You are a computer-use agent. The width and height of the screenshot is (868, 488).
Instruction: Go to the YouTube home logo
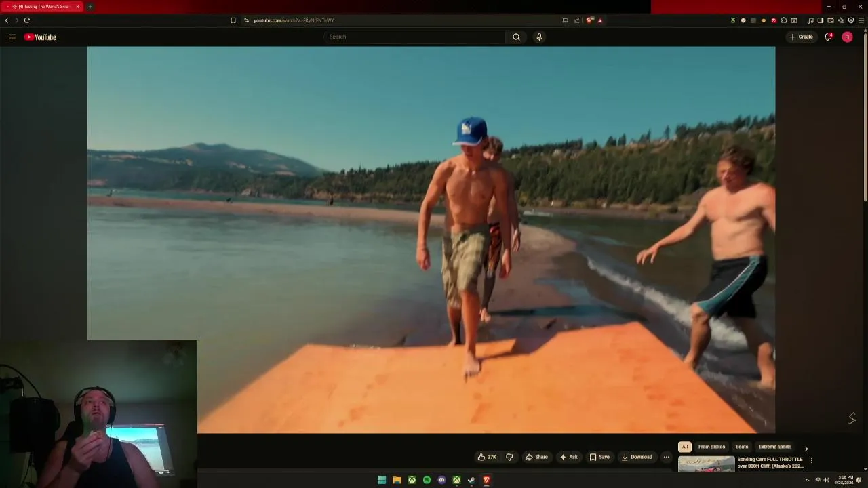tap(40, 37)
